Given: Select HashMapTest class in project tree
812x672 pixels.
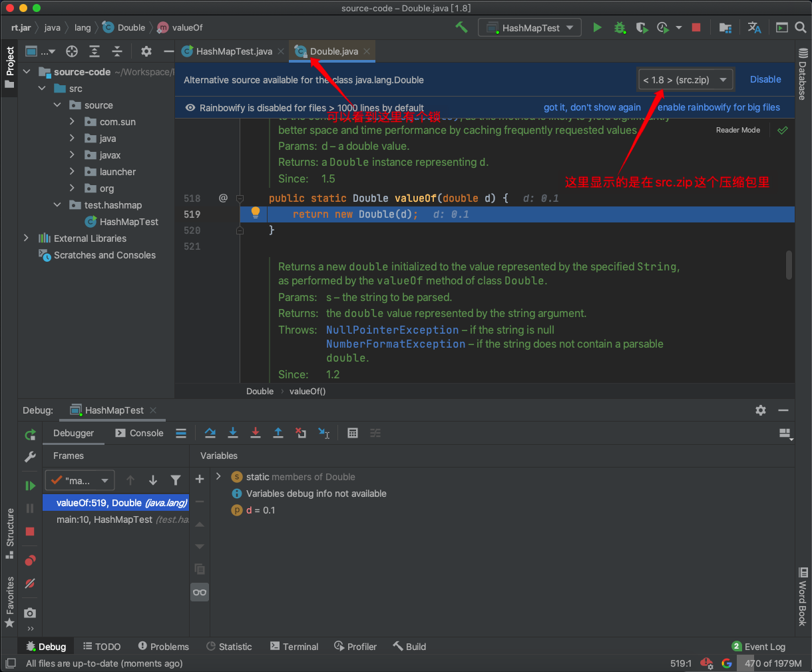Looking at the screenshot, I should point(121,222).
